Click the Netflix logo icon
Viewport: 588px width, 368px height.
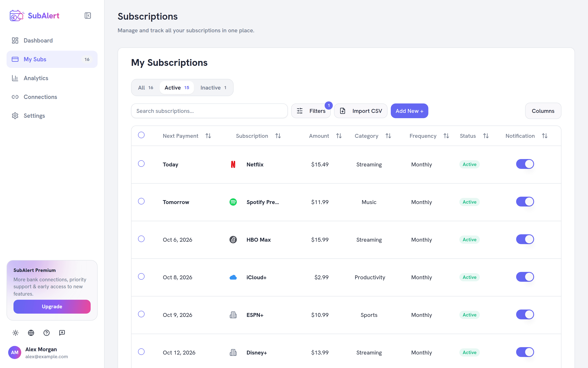coord(233,164)
